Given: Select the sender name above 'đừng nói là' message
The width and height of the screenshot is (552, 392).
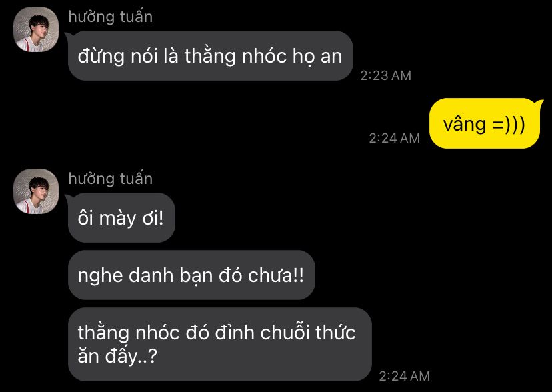Looking at the screenshot, I should point(111,17).
